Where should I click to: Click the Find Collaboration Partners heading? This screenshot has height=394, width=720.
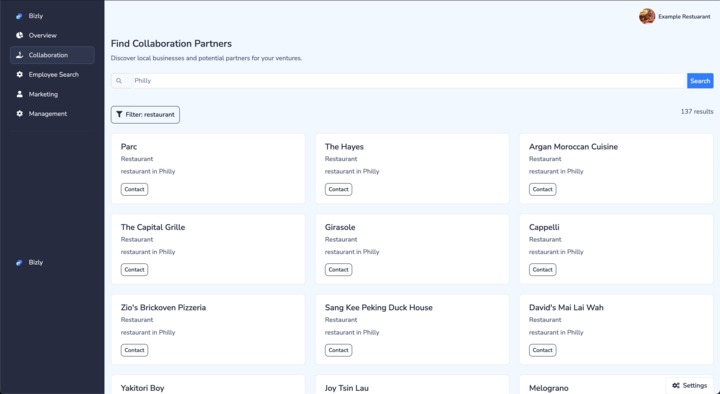[171, 44]
